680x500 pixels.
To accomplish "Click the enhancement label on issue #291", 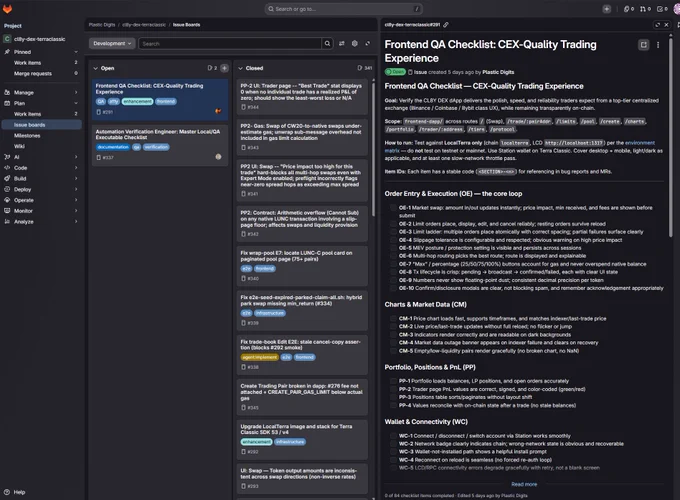I will (x=137, y=101).
